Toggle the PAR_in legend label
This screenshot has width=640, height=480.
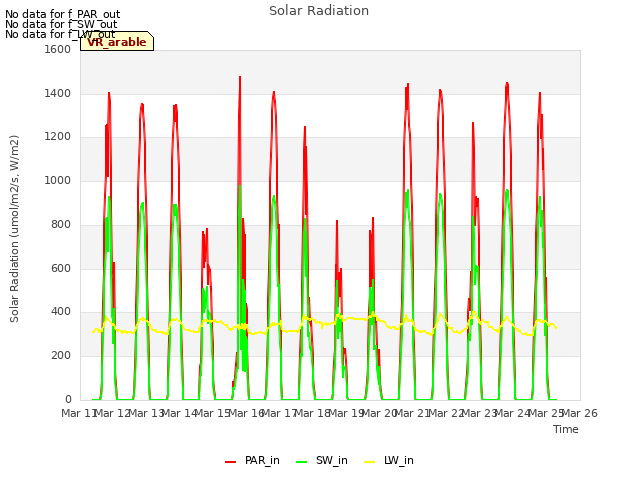point(262,460)
